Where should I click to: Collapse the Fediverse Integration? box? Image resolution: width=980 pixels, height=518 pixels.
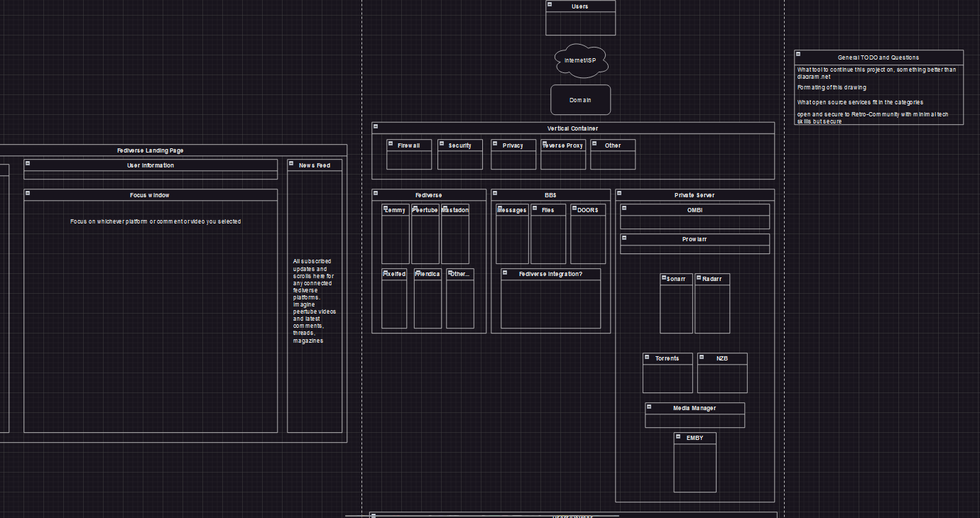(x=505, y=272)
